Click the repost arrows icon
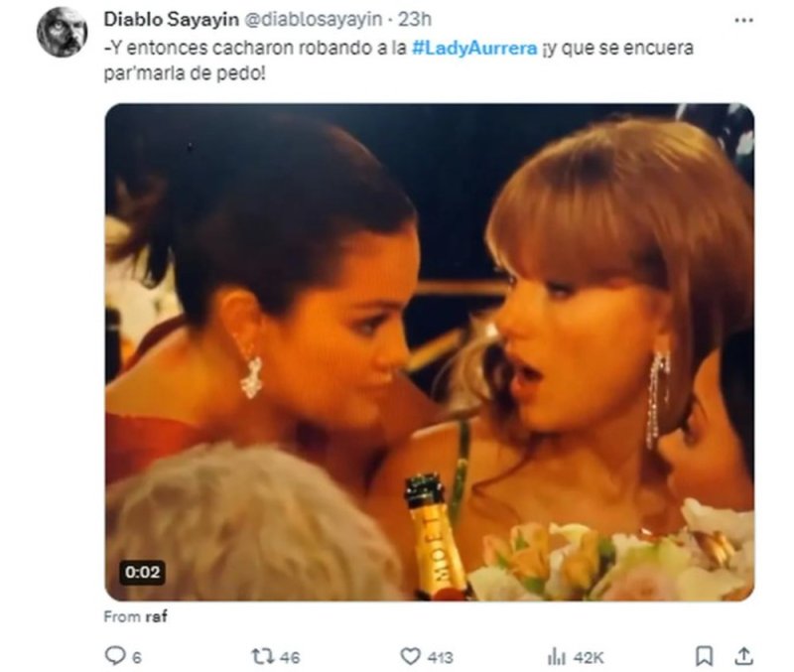The image size is (794, 672). coord(260,656)
